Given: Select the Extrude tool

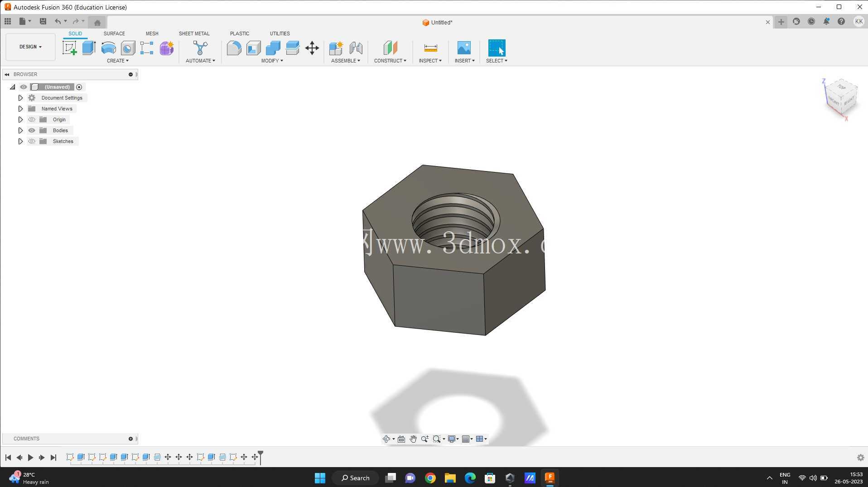Looking at the screenshot, I should (x=89, y=48).
